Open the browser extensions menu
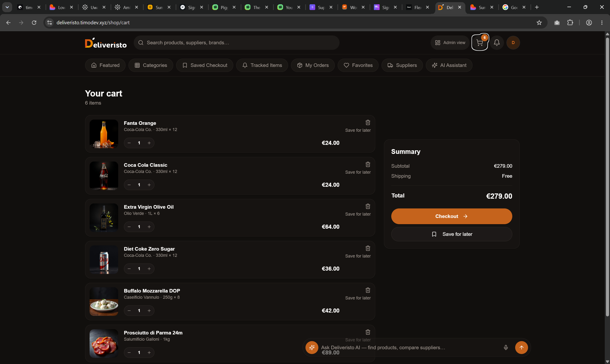Image resolution: width=610 pixels, height=364 pixels. point(570,23)
